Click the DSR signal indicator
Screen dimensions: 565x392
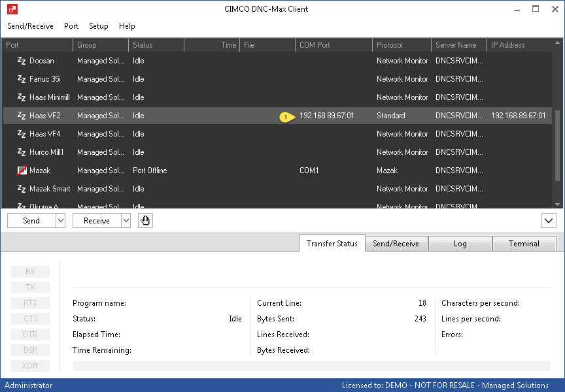(30, 350)
